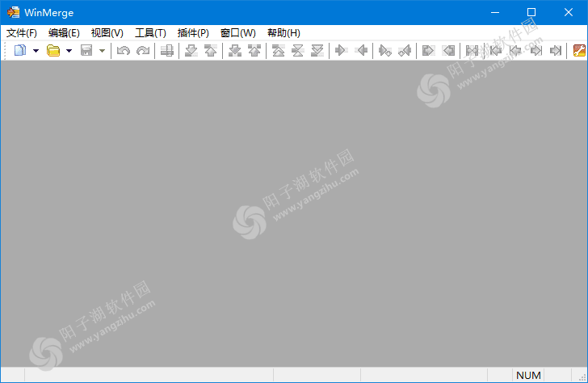This screenshot has width=588, height=383.
Task: Expand the Save dropdown arrow
Action: coord(102,51)
